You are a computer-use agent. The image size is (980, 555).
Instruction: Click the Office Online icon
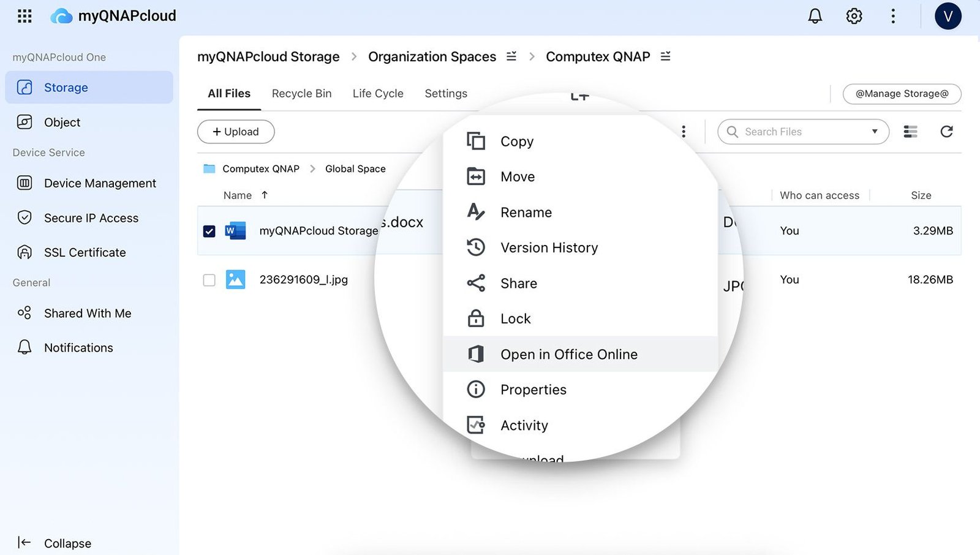click(x=476, y=354)
